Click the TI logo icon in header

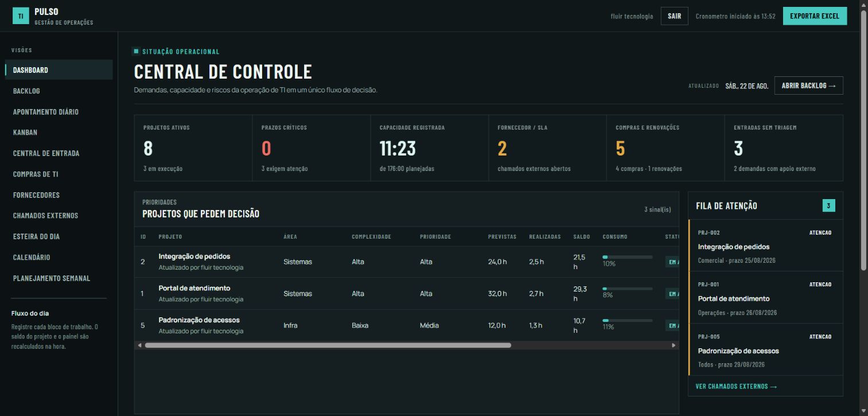[21, 16]
